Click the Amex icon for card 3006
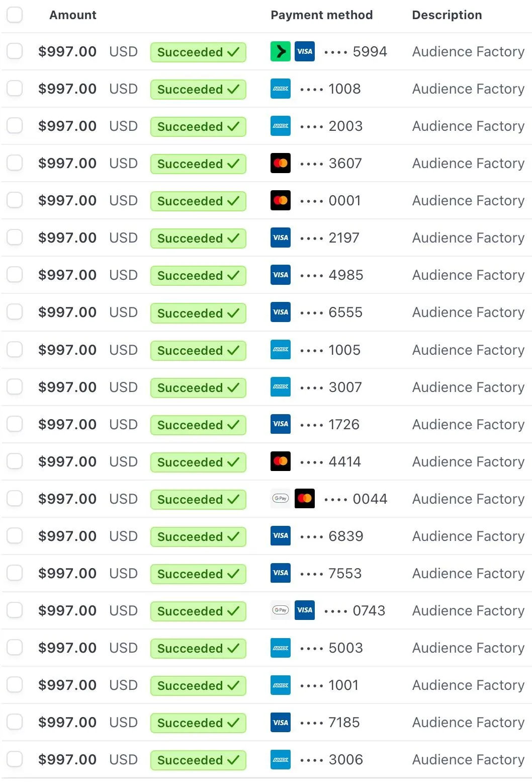The height and width of the screenshot is (784, 532). (280, 759)
